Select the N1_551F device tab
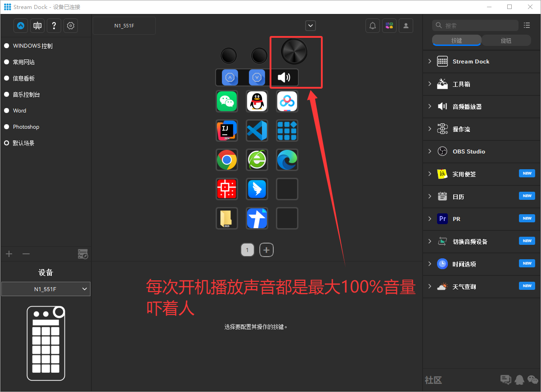Viewport: 541px width, 392px height. [124, 26]
